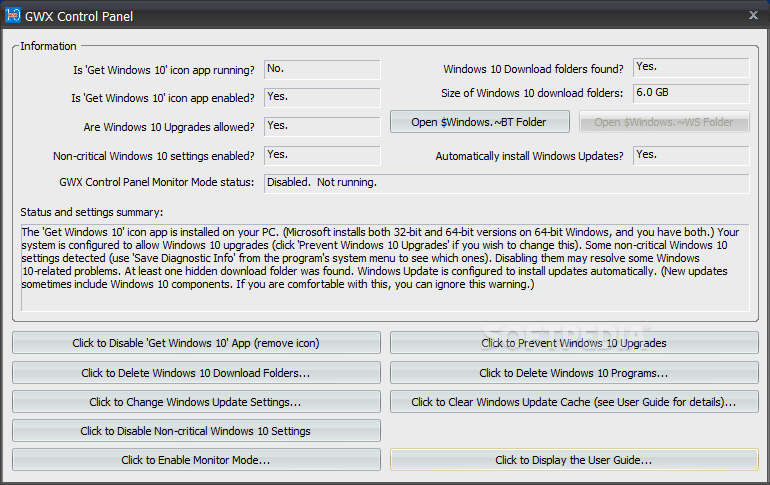Select the 'icon app enabled?' Yes field

point(322,98)
